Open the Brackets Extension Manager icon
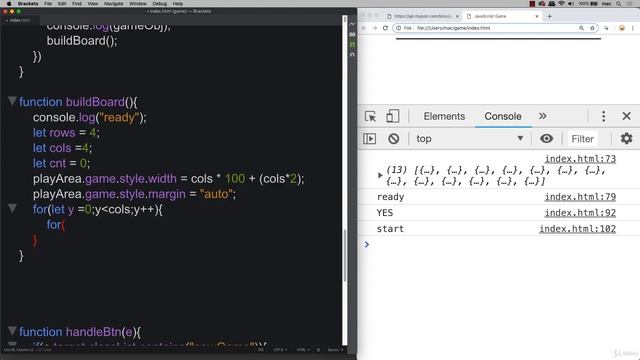The height and width of the screenshot is (360, 640). point(352,34)
